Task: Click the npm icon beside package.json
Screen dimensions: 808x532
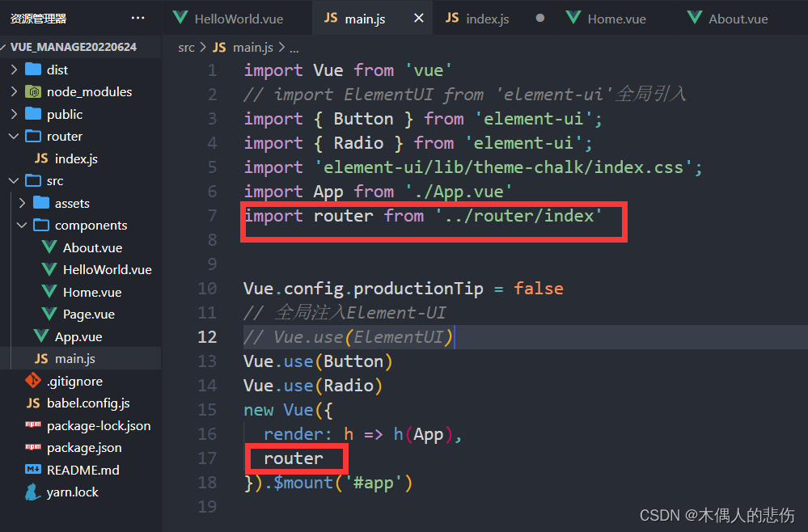Action: coord(33,447)
